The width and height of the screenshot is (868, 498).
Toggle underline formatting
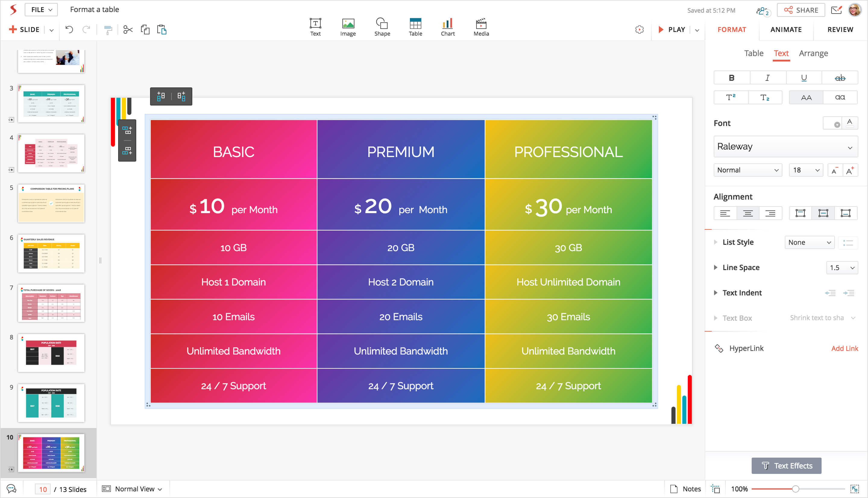(804, 78)
